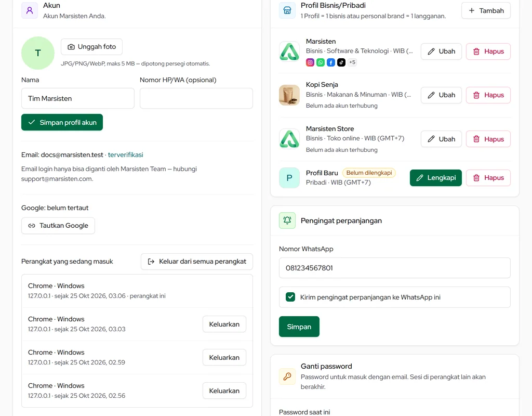532x416 pixels.
Task: Click the Kopi Senja profile picture
Action: [289, 95]
